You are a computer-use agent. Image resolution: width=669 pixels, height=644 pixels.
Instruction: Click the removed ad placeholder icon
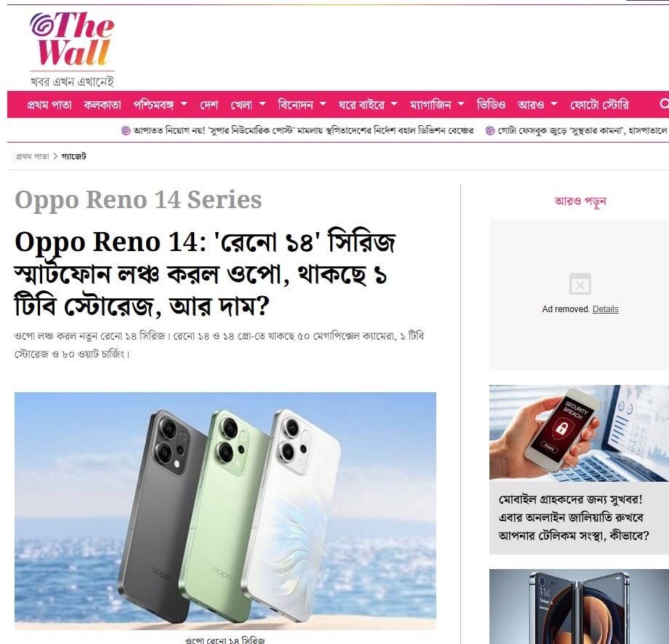[x=580, y=284]
